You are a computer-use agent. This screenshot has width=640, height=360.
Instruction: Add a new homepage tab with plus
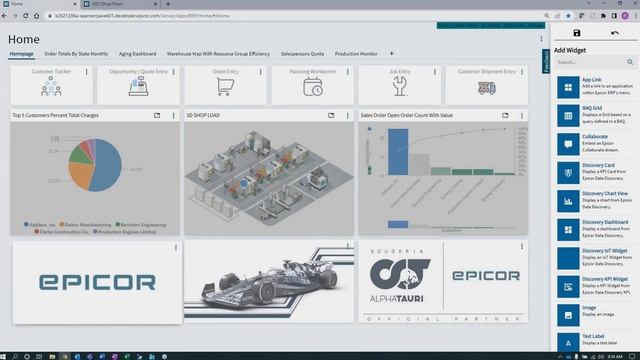391,53
